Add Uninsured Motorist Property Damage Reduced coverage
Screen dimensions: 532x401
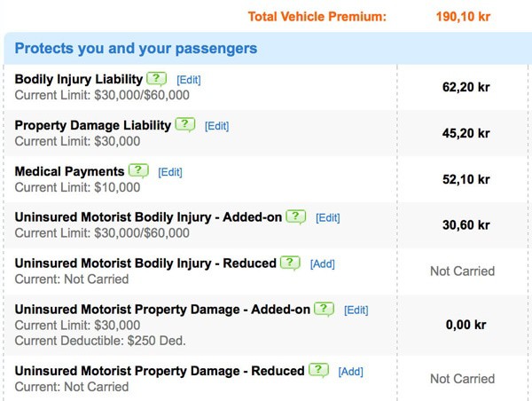click(350, 372)
